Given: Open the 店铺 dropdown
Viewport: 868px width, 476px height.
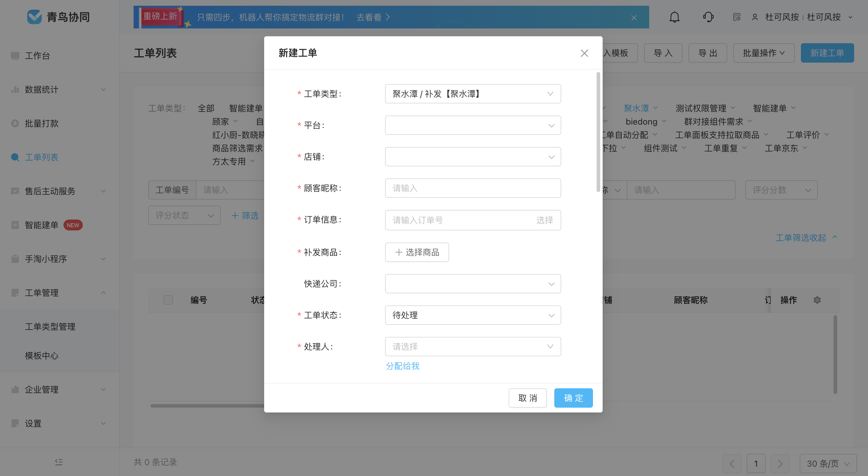Looking at the screenshot, I should tap(473, 157).
